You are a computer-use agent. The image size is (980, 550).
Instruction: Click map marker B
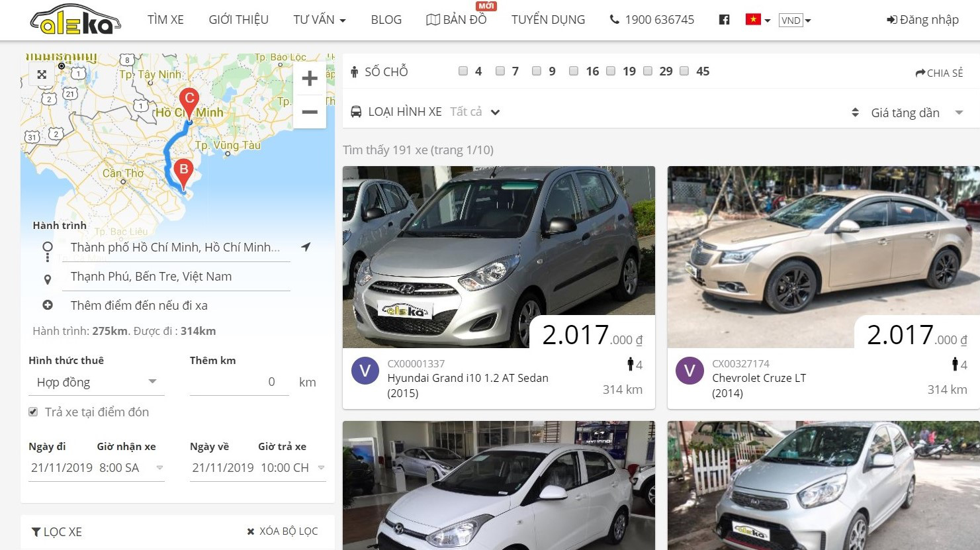pyautogui.click(x=184, y=175)
